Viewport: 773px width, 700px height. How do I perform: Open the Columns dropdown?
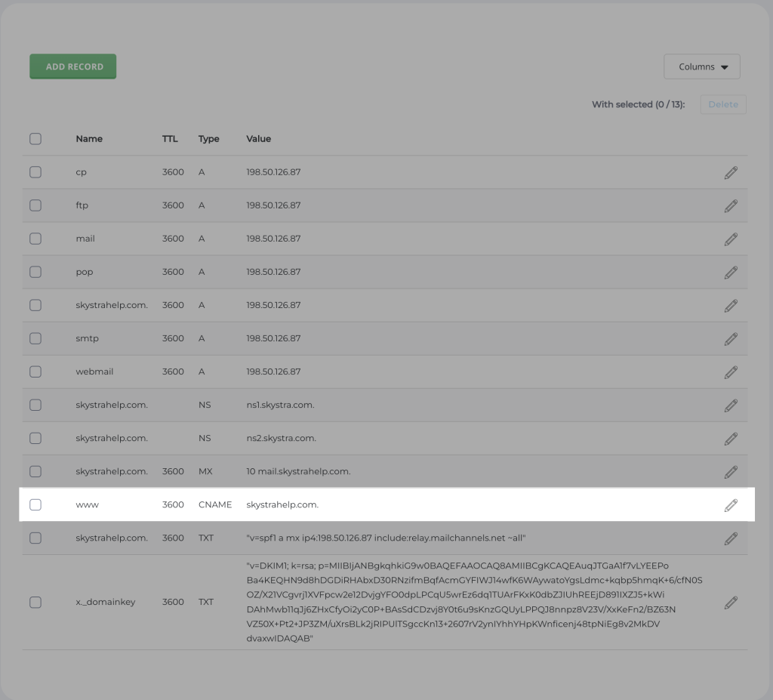[702, 66]
